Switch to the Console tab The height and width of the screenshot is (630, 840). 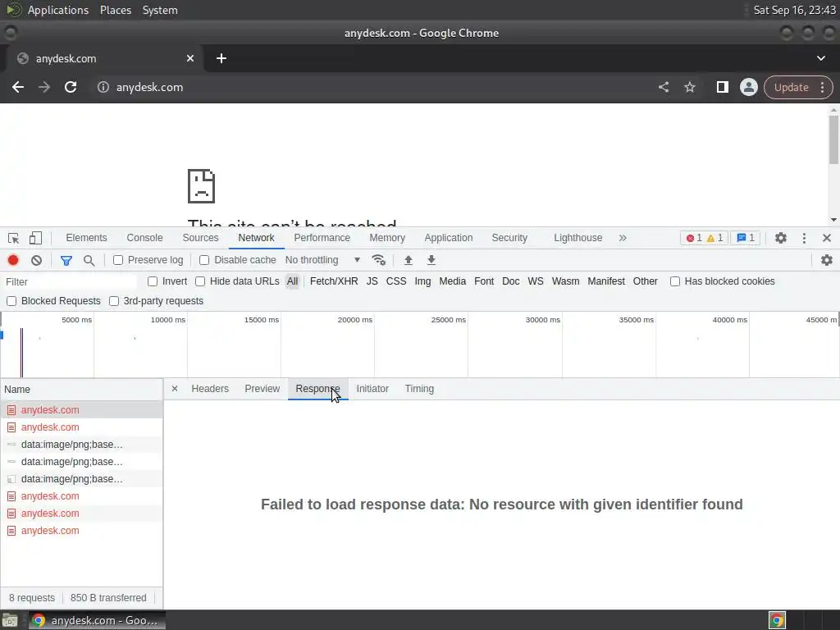(144, 238)
